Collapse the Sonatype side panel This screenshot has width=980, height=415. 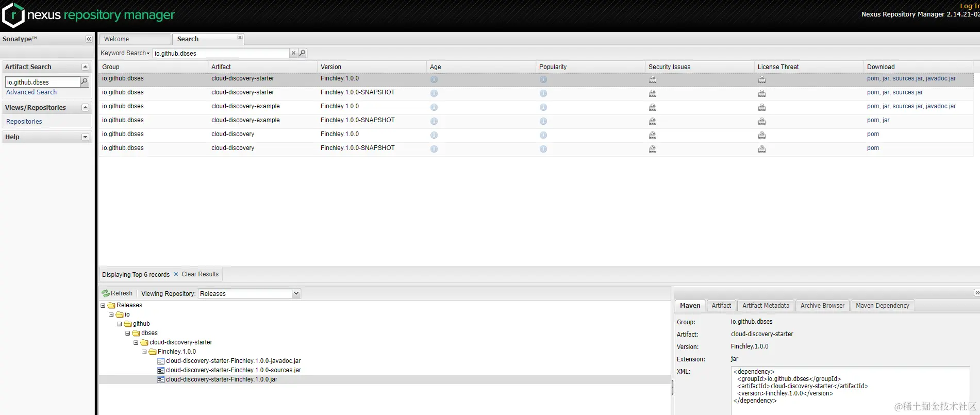89,39
